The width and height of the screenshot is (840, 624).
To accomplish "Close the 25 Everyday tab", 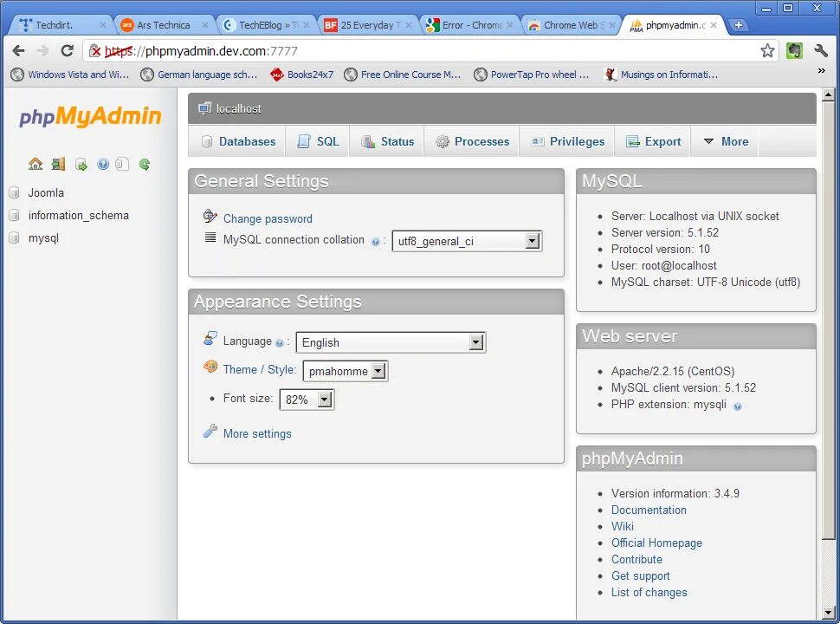I will pyautogui.click(x=409, y=25).
